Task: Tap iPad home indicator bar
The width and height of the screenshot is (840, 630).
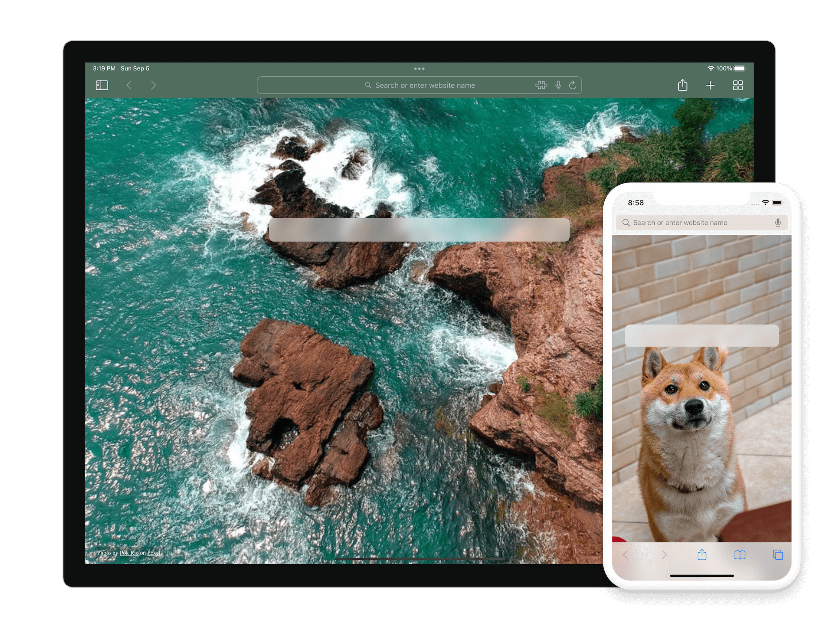Action: [x=419, y=559]
